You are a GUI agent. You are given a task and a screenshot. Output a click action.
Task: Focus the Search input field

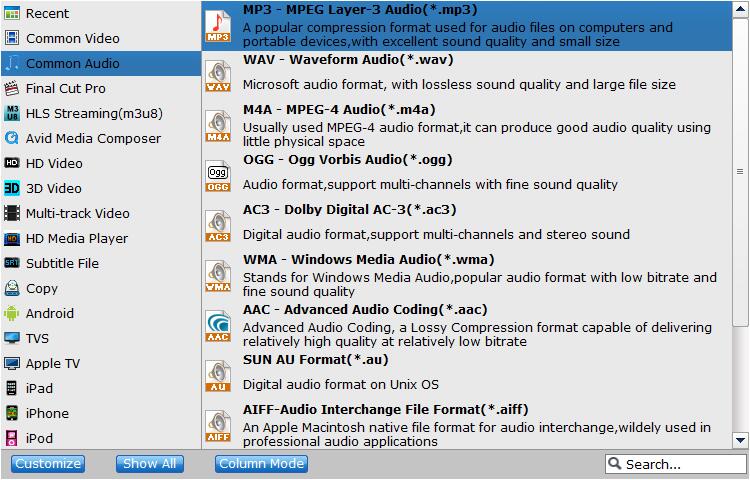coord(676,464)
